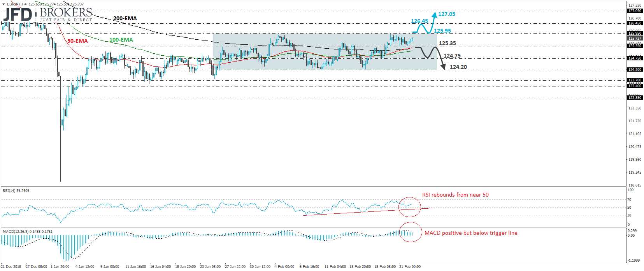644x271 pixels.
Task: Select the green 100-EMA label
Action: (121, 40)
